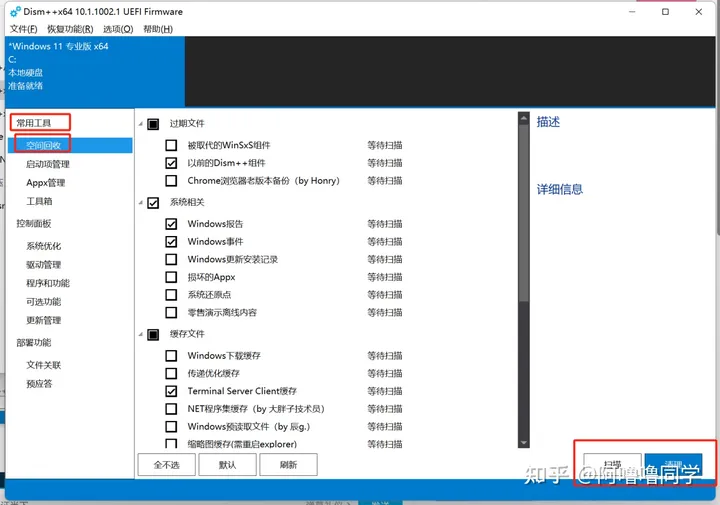Image resolution: width=720 pixels, height=505 pixels.
Task: Open 程序和功能 in the sidebar
Action: tap(48, 283)
